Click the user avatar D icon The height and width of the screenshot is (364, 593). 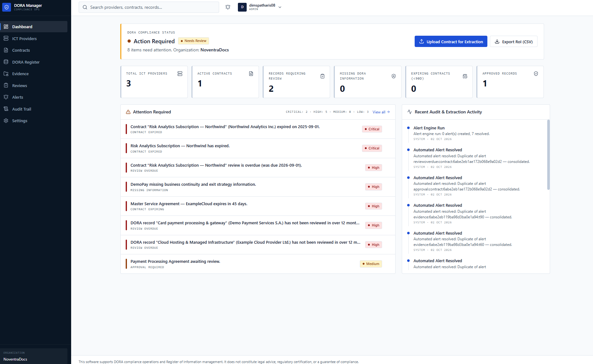(242, 7)
